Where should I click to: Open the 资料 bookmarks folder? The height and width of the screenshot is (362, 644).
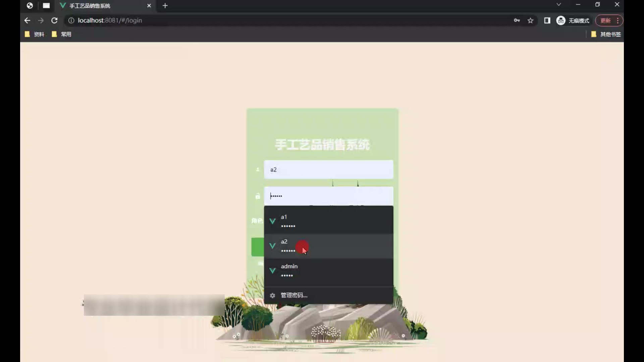pyautogui.click(x=35, y=34)
